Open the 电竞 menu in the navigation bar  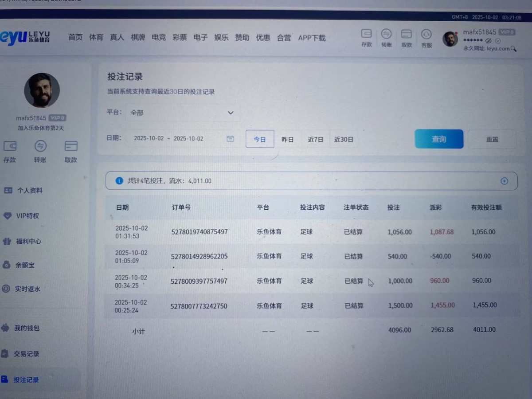click(159, 38)
